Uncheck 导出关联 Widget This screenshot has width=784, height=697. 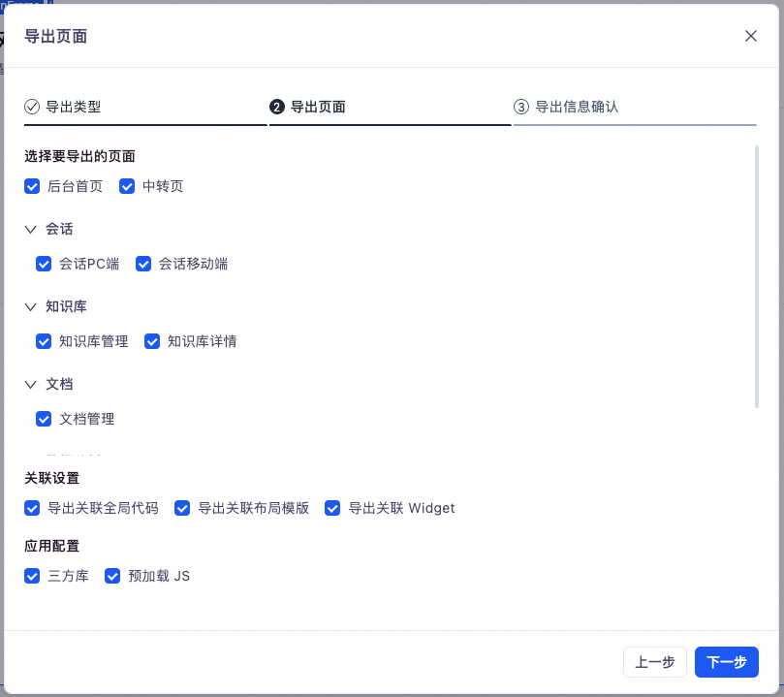(332, 508)
